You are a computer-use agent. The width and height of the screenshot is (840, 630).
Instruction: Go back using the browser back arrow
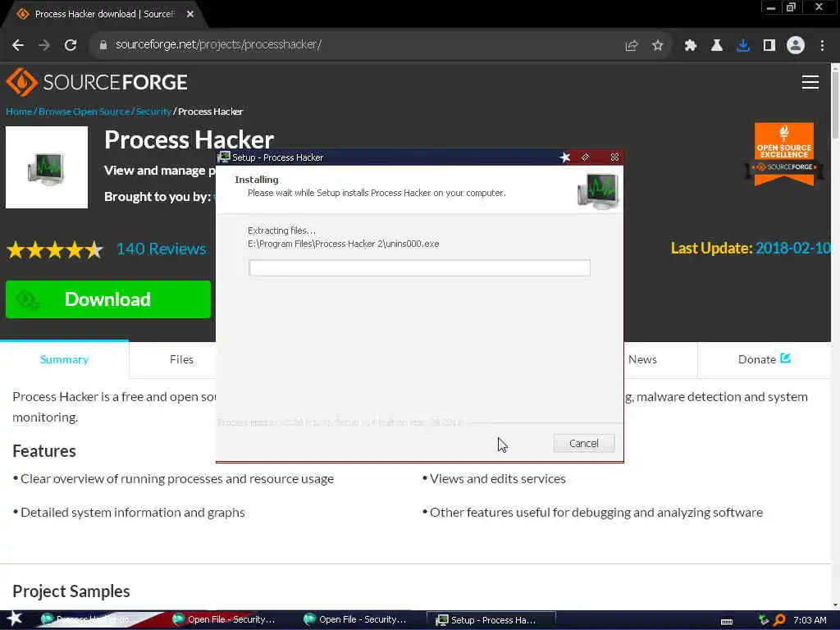(18, 45)
